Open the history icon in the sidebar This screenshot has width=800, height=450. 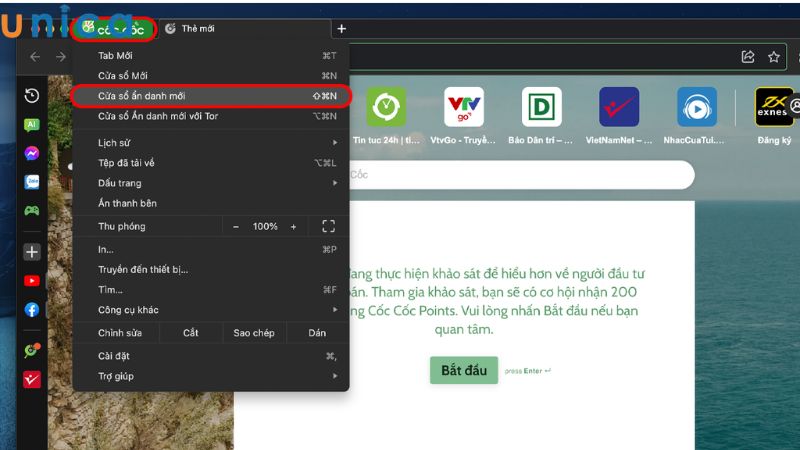(32, 96)
